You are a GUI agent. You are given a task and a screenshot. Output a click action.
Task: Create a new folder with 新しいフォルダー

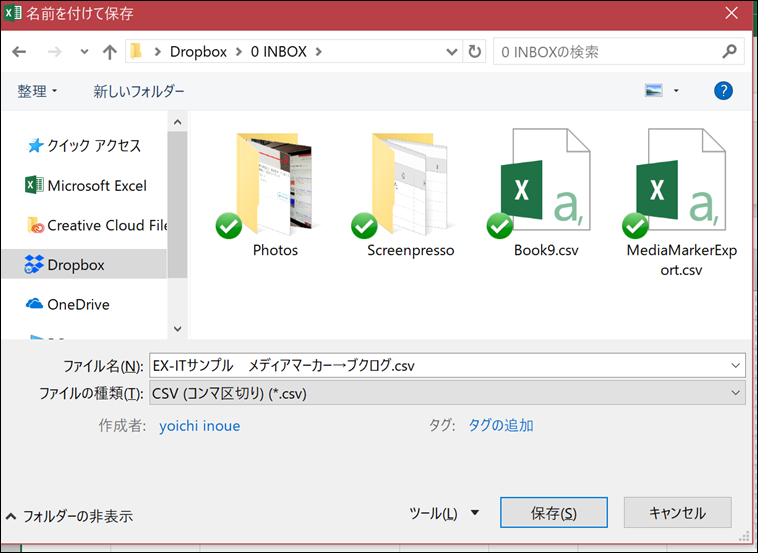tap(139, 91)
